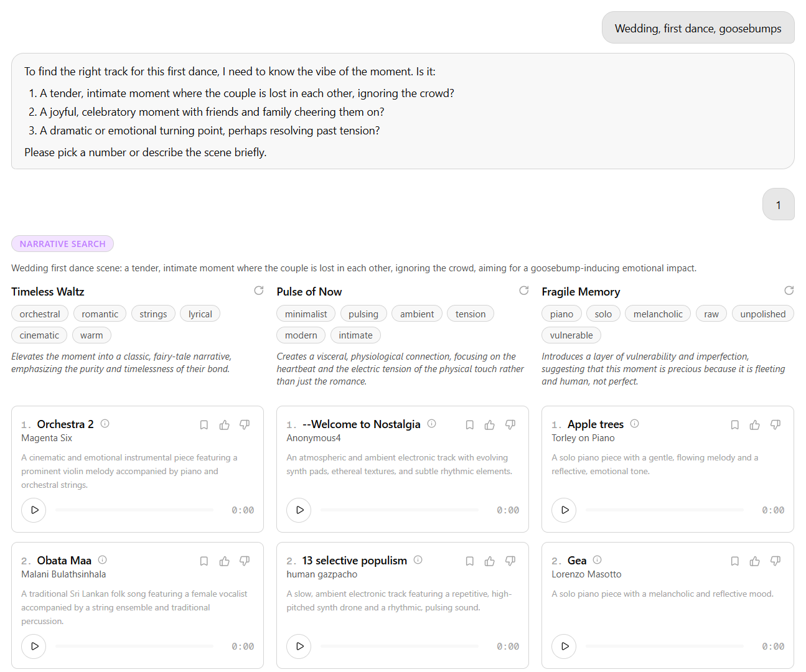Show info for --Welcome to Nostalgia

(x=432, y=424)
